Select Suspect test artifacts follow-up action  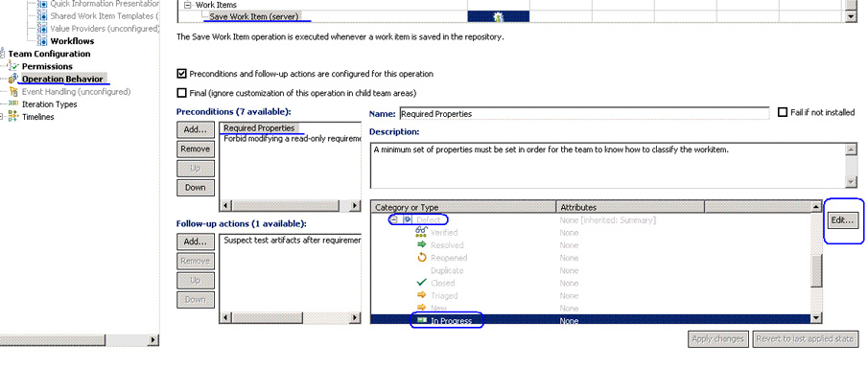(292, 241)
